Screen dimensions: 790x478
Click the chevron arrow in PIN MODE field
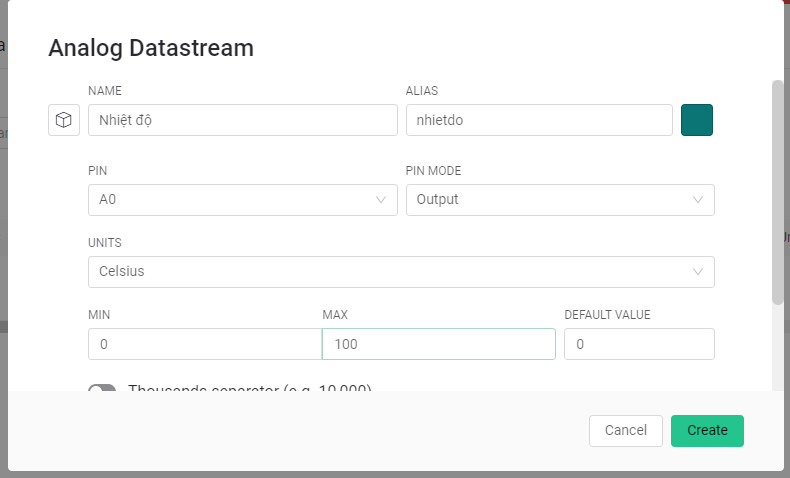point(698,200)
